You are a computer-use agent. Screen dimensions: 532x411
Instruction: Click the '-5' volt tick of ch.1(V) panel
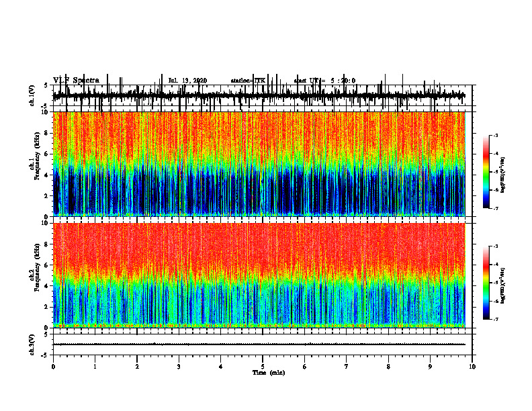click(45, 106)
